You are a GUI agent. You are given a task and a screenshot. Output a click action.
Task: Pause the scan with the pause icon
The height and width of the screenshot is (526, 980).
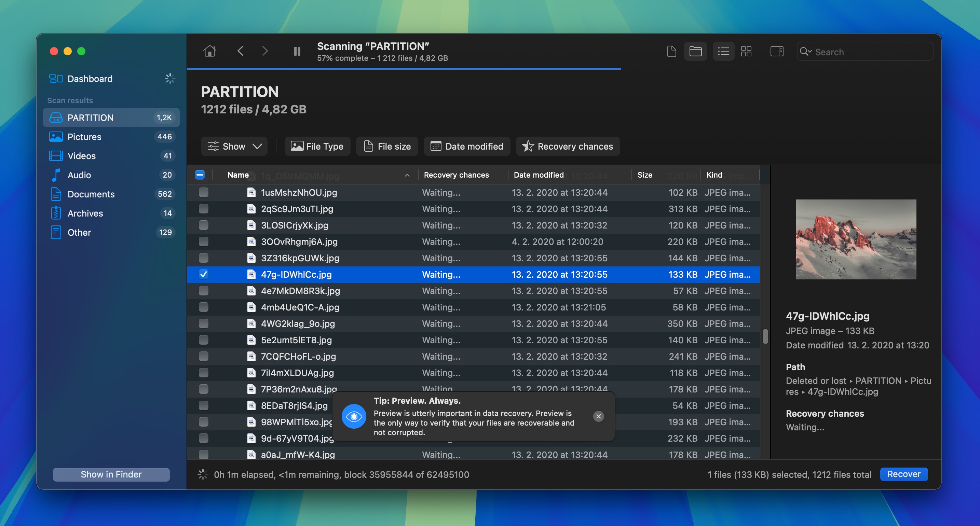point(297,51)
